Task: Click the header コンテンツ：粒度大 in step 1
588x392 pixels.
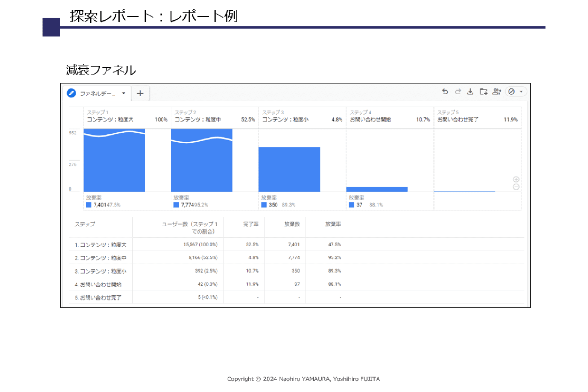Action: [x=110, y=120]
